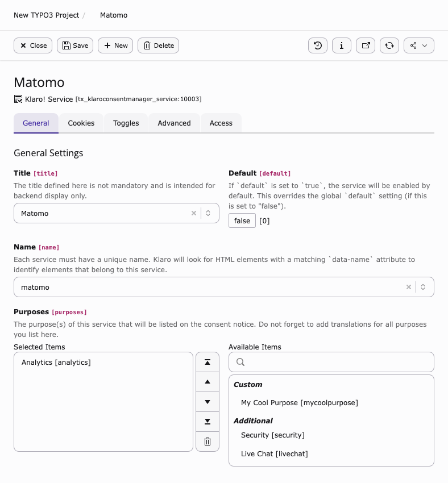Image resolution: width=448 pixels, height=483 pixels.
Task: Toggle the Default false switch
Action: (x=242, y=220)
